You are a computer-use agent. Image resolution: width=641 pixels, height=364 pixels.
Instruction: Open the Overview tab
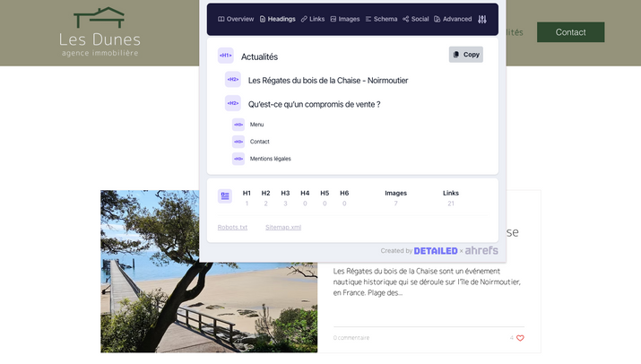pos(236,19)
